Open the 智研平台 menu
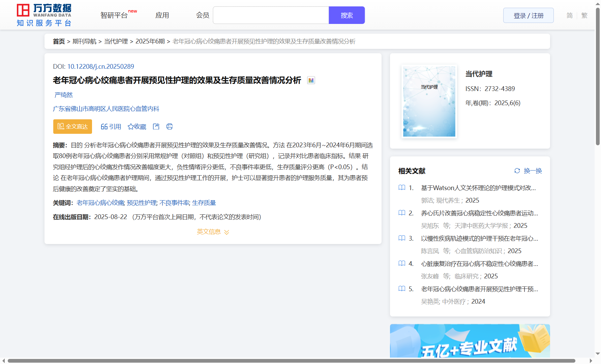 tap(114, 16)
